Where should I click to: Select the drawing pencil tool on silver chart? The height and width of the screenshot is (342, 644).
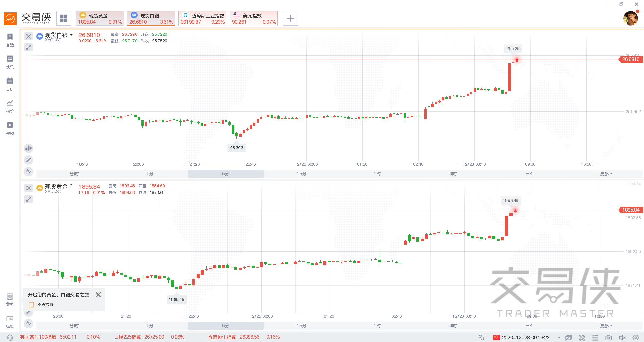29,160
